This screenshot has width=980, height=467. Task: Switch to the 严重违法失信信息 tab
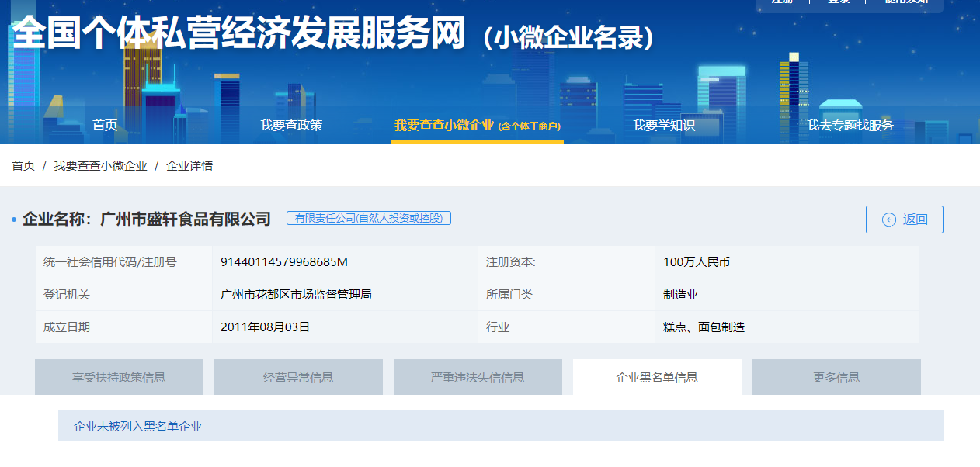[x=478, y=377]
